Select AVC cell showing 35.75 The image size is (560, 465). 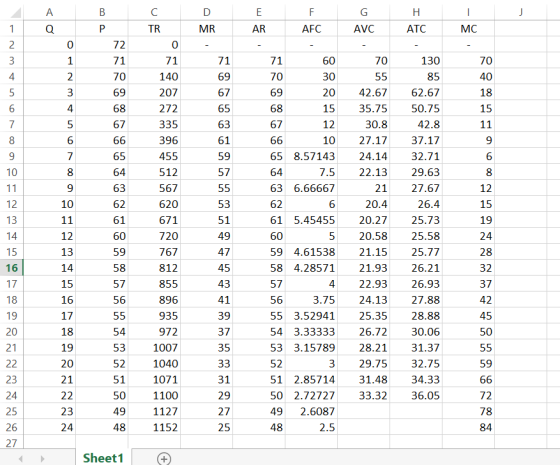tap(364, 109)
